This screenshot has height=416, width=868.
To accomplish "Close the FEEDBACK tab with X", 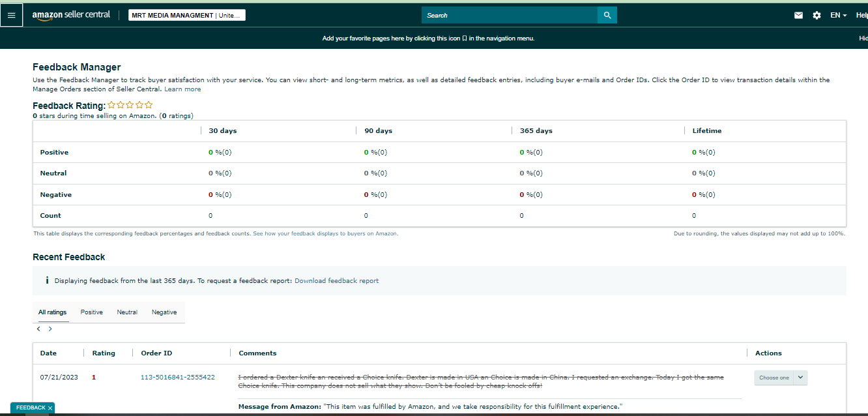I will tap(50, 408).
